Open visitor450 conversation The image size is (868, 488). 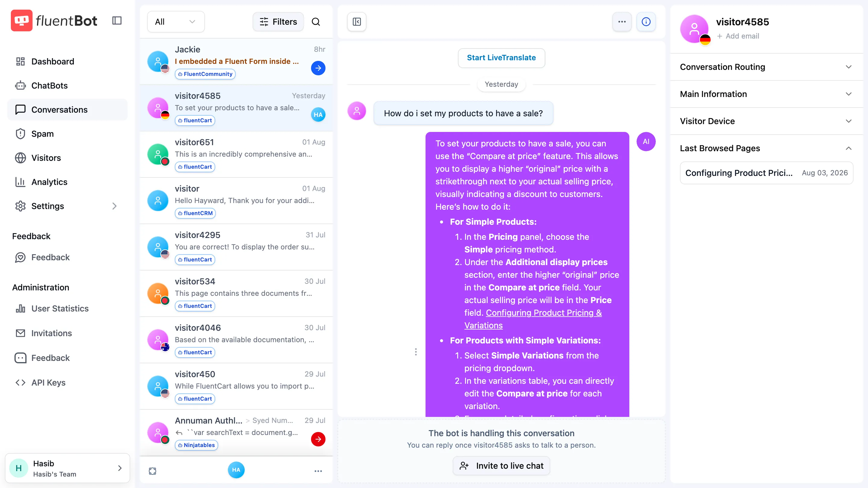click(236, 386)
